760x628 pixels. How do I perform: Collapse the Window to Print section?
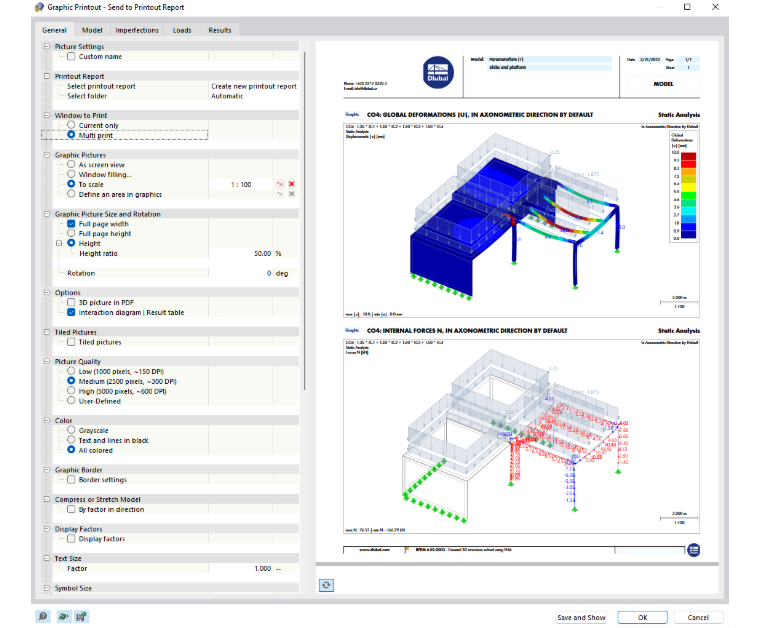pyautogui.click(x=47, y=115)
